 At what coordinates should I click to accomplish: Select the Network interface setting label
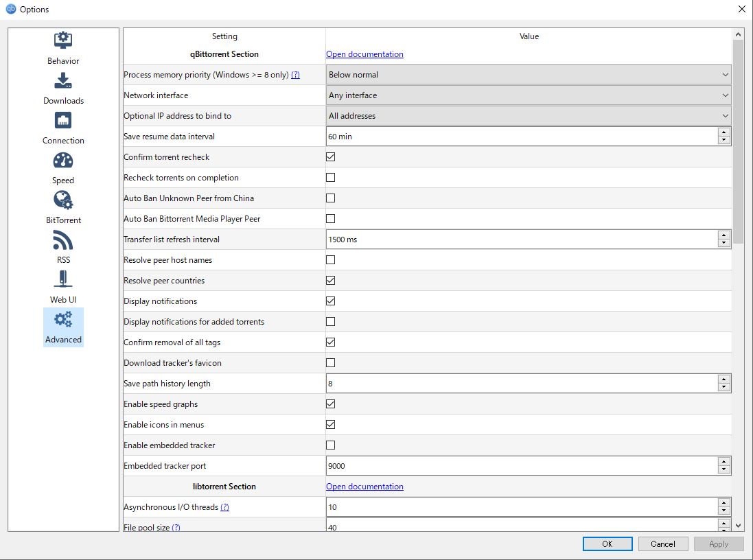point(156,95)
